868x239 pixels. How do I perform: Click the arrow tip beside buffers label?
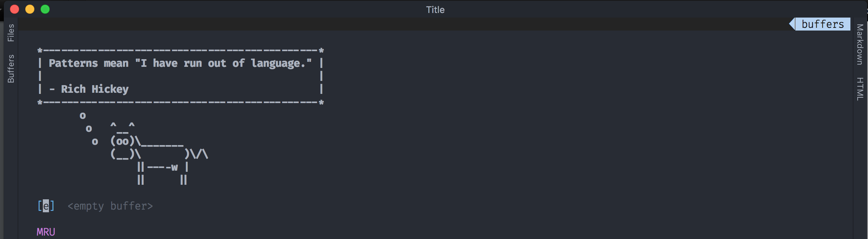(792, 24)
